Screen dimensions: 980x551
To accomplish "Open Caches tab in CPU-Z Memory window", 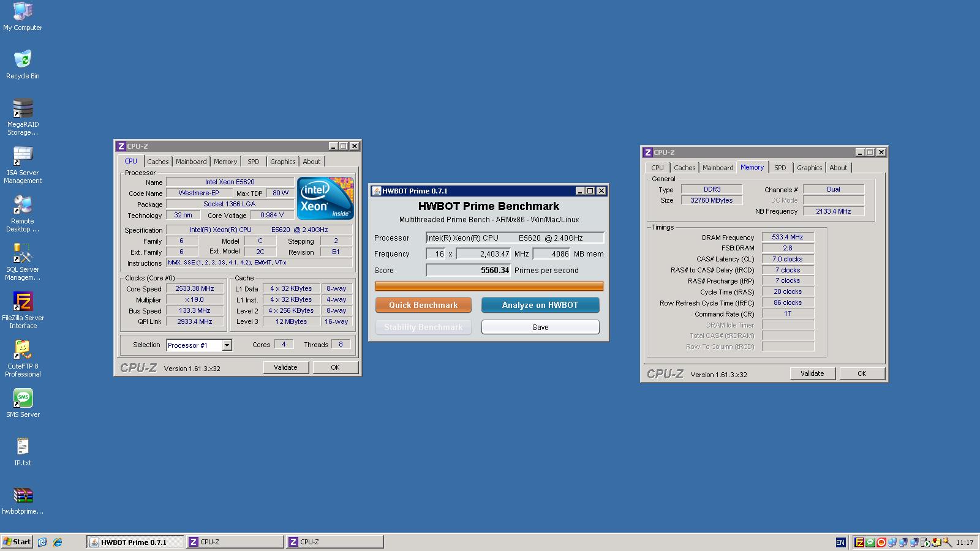I will 685,168.
